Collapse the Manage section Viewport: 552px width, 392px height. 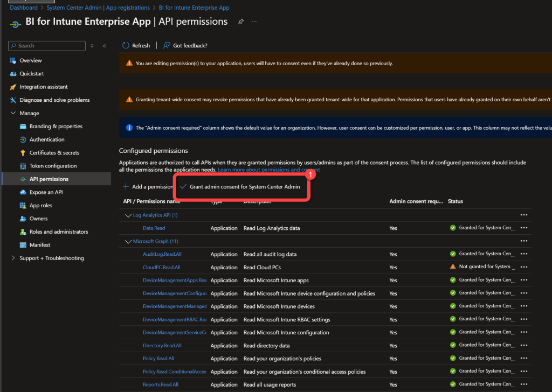(13, 113)
